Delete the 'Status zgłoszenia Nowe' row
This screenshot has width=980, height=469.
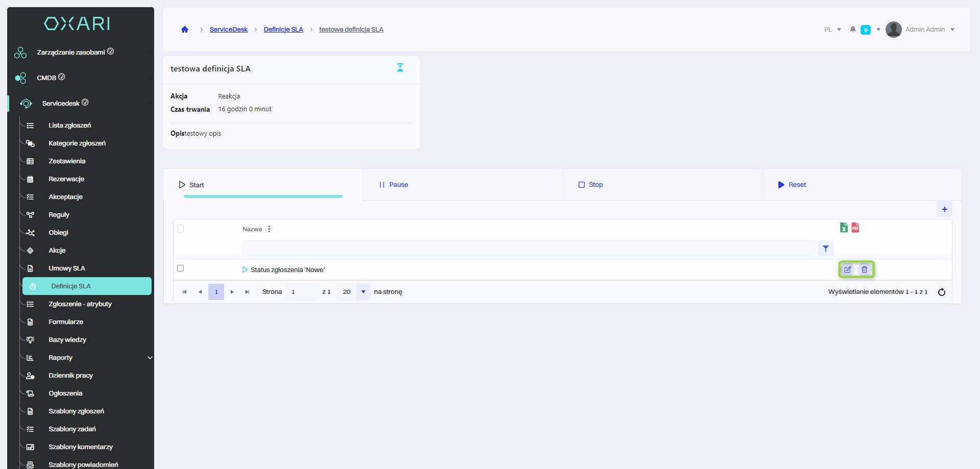tap(865, 269)
